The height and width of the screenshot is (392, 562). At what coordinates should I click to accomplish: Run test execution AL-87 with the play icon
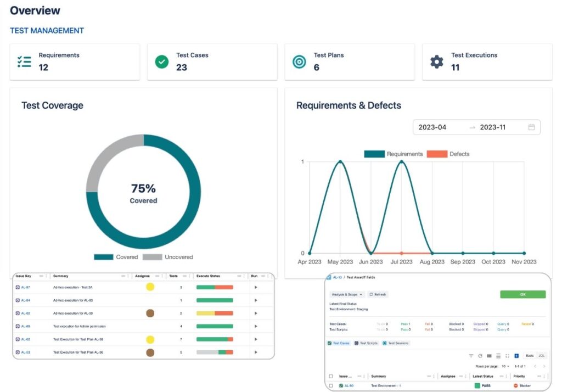click(255, 287)
